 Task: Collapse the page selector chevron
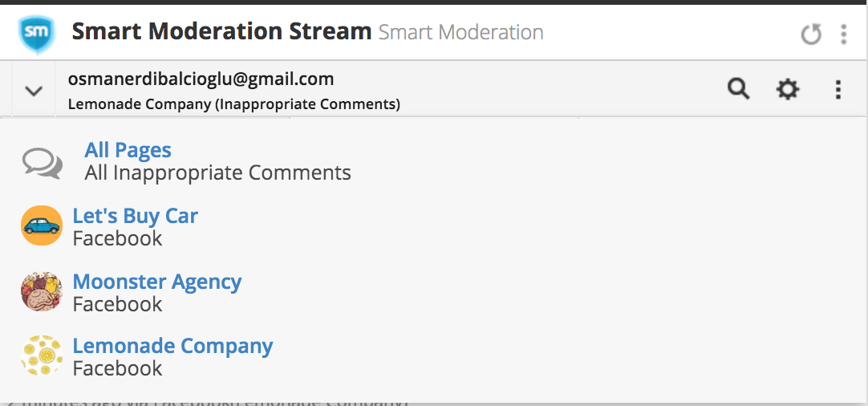34,91
